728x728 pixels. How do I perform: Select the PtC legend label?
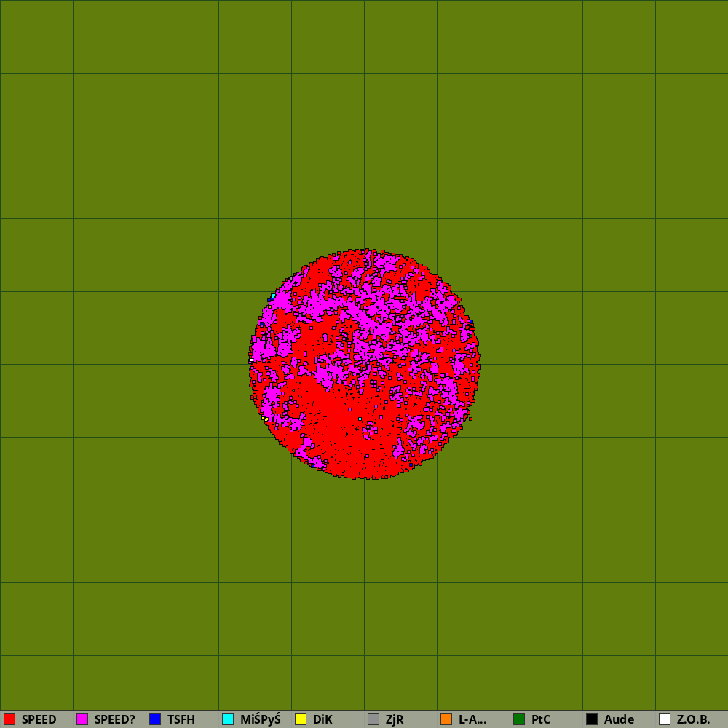tap(541, 720)
